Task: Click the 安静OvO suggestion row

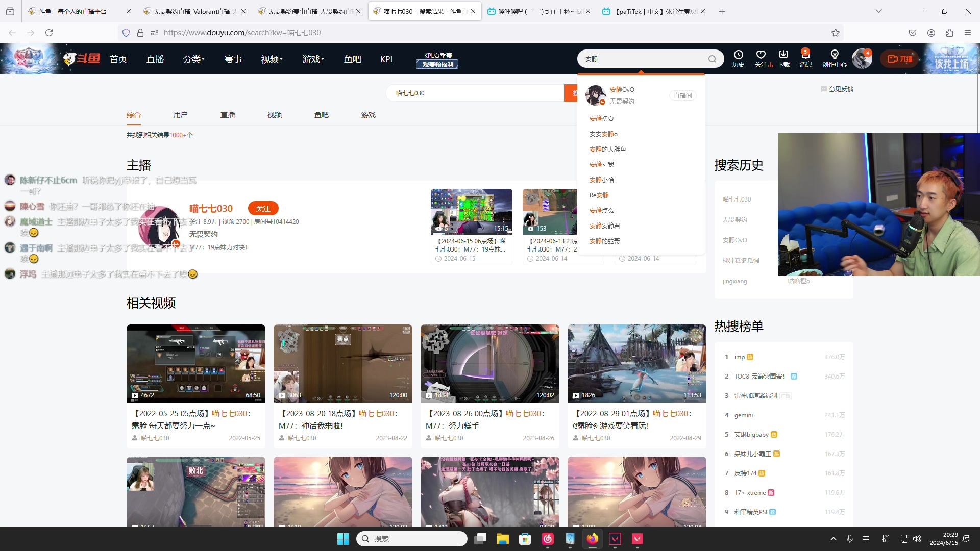Action: 641,95
